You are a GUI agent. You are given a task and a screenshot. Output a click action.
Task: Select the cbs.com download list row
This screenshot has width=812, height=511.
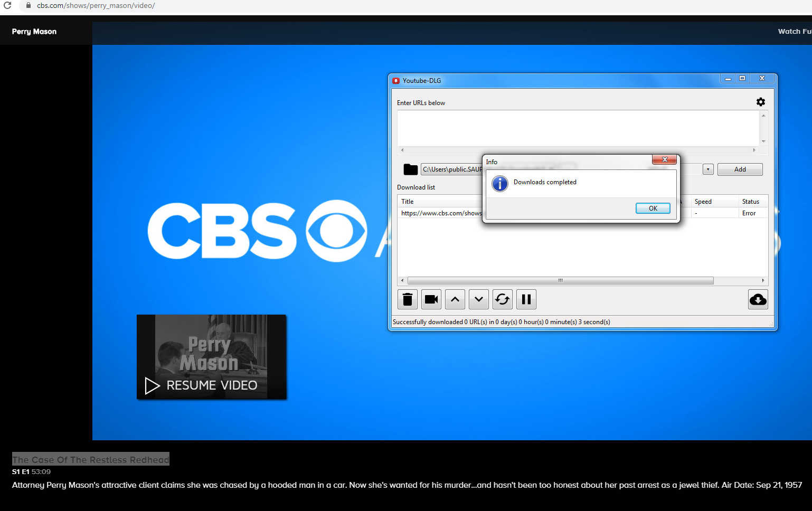pyautogui.click(x=582, y=213)
